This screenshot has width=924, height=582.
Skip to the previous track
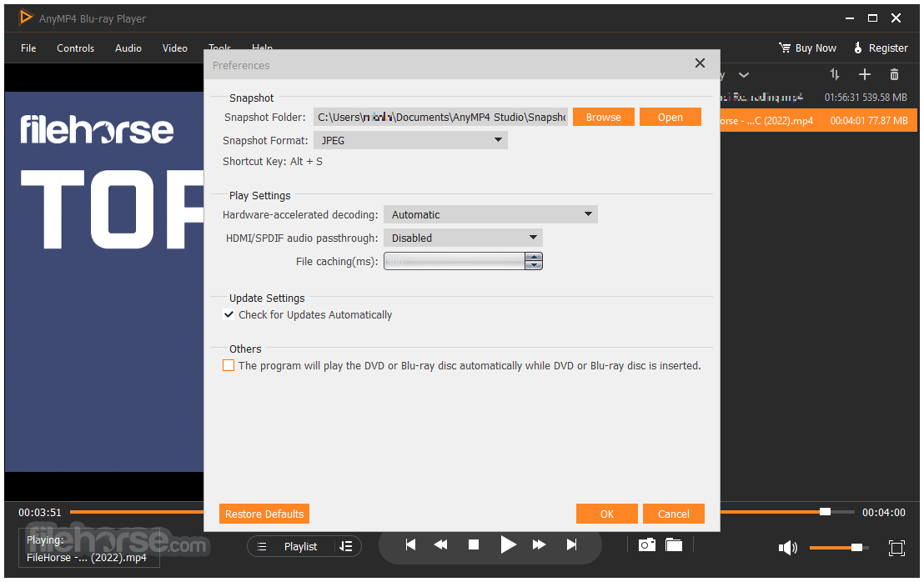click(x=411, y=544)
